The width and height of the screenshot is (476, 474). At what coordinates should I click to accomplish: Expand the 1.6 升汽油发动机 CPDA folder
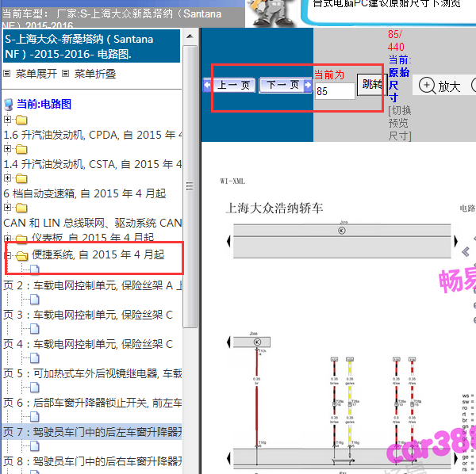tap(7, 120)
